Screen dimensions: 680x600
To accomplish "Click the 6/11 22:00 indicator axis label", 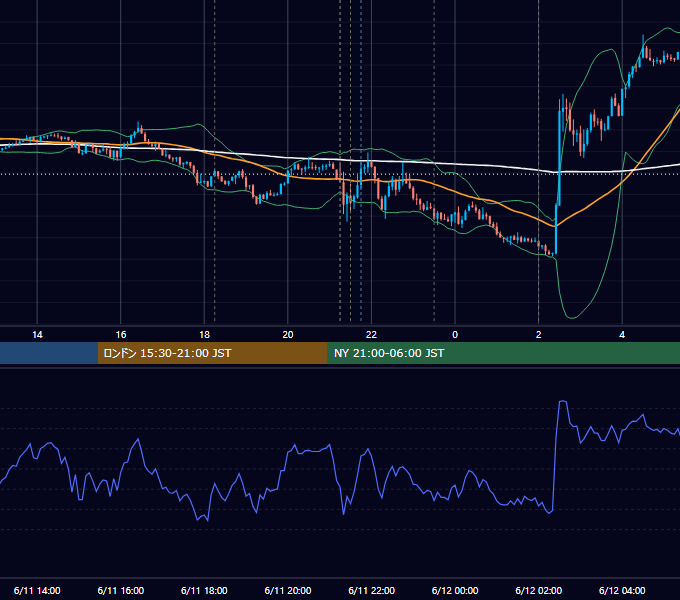I will [x=372, y=590].
